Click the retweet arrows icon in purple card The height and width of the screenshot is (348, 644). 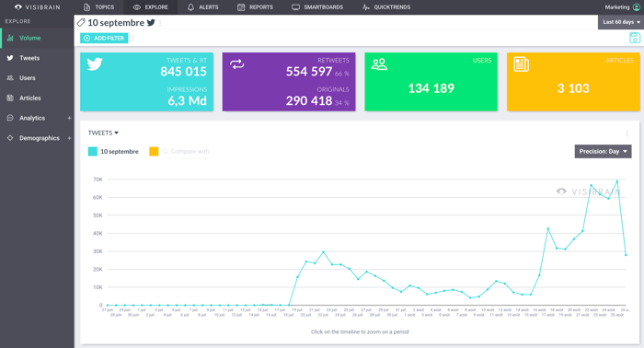237,64
